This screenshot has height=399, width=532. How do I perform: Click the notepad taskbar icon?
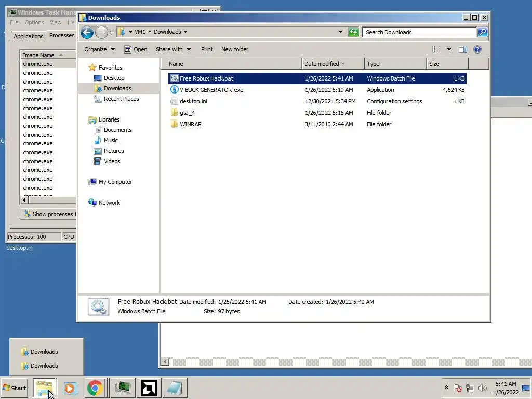[175, 388]
